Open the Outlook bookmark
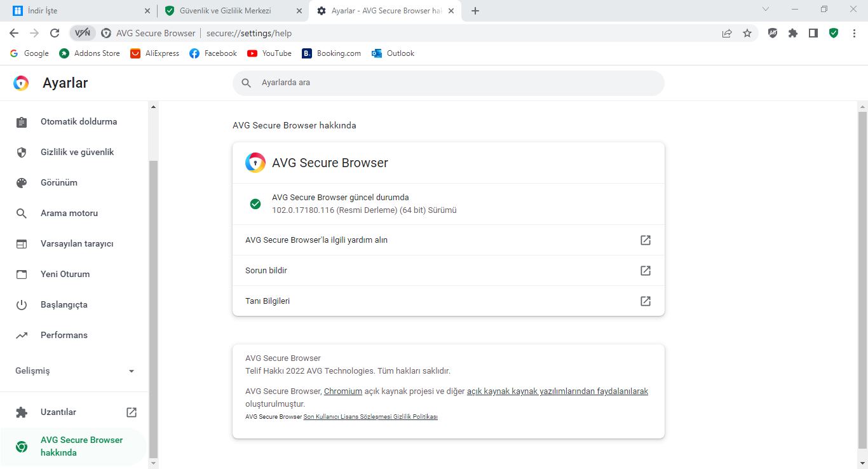 [393, 53]
